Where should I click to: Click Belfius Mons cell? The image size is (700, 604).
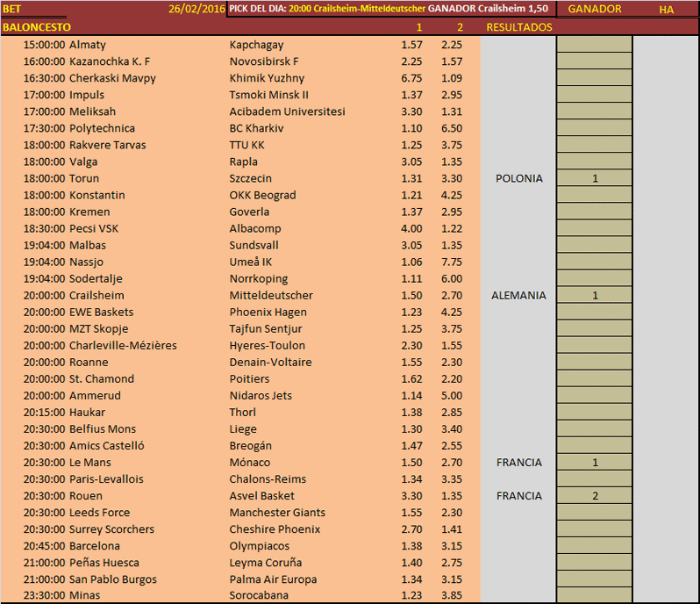pos(103,429)
